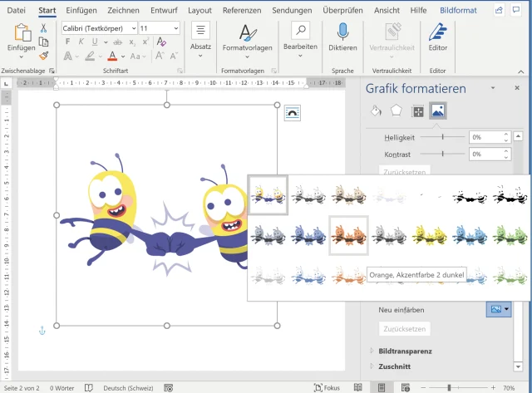Switch to Read Mode view in status bar
The width and height of the screenshot is (532, 393).
(357, 387)
